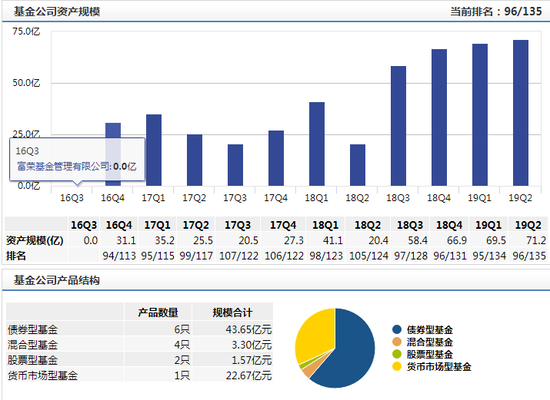Click the 16Q3 tooltip box

point(77,160)
